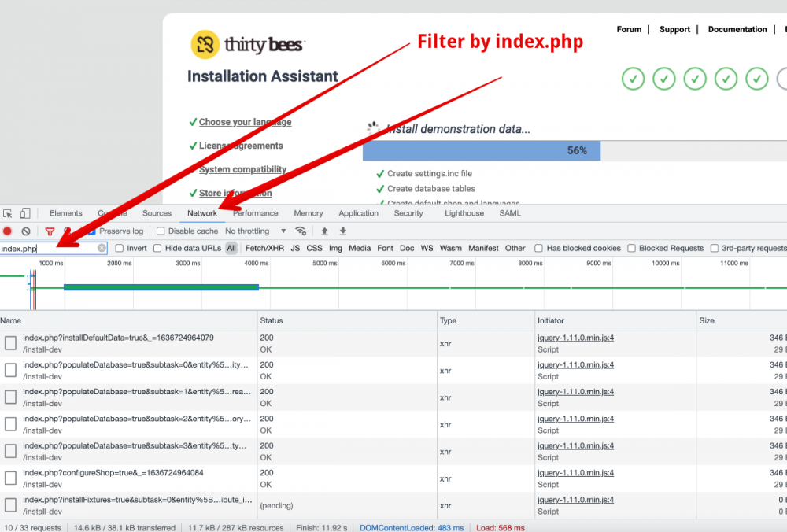Image resolution: width=787 pixels, height=532 pixels.
Task: Clear the index.php filter text
Action: (x=102, y=248)
